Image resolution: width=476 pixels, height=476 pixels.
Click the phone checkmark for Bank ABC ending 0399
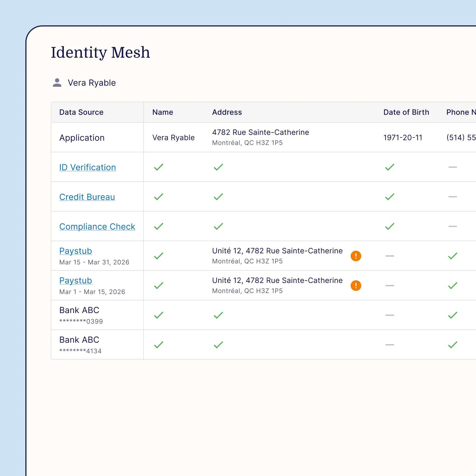pyautogui.click(x=453, y=315)
